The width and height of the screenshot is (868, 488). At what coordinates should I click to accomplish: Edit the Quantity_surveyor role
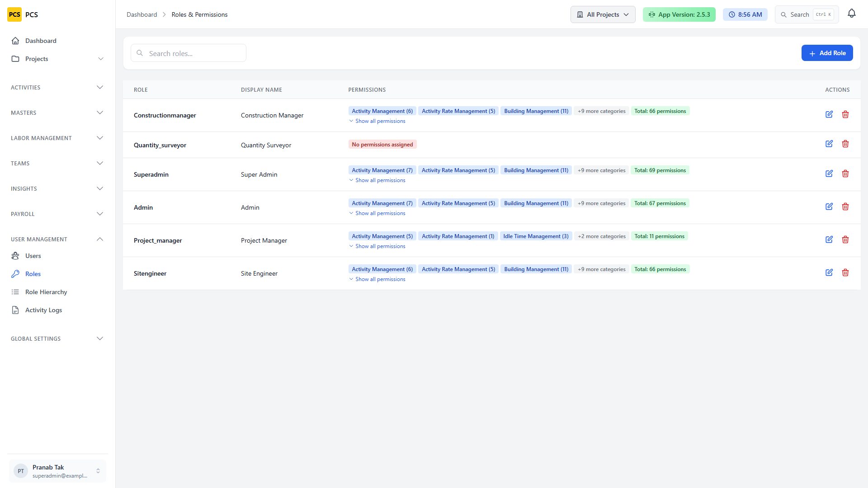point(829,144)
